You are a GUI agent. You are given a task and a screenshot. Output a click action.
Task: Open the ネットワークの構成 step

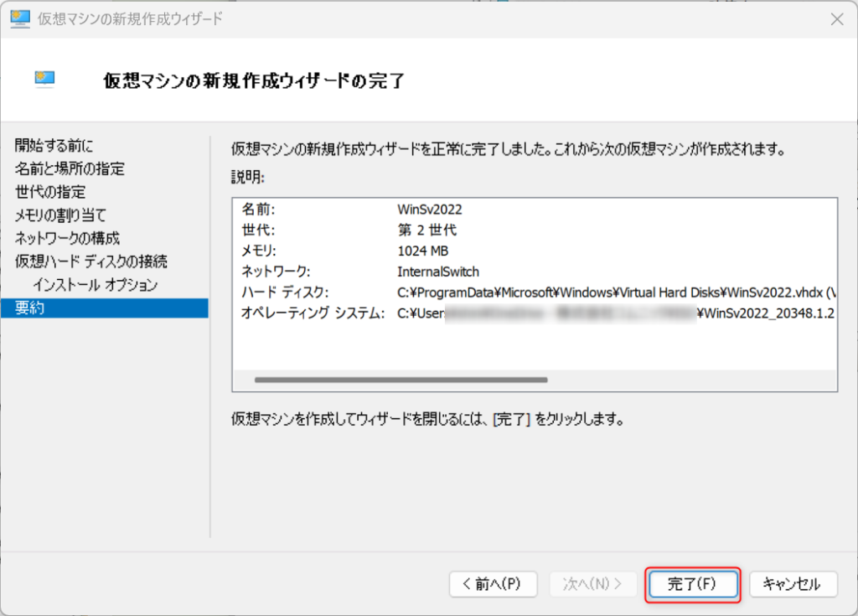click(67, 238)
